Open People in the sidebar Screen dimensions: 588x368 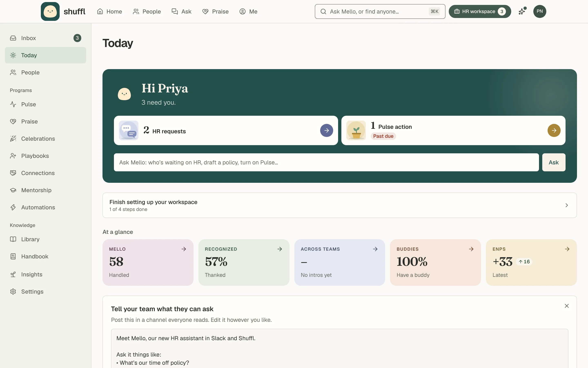click(x=46, y=73)
